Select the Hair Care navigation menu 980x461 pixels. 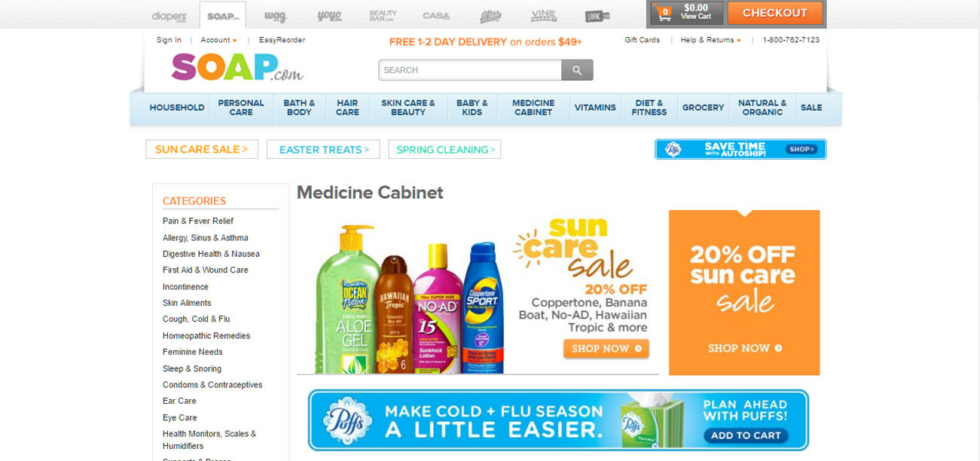347,108
